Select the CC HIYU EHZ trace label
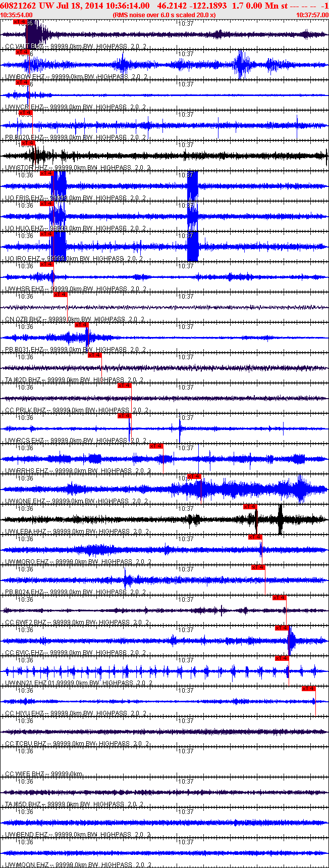 (x=76, y=713)
